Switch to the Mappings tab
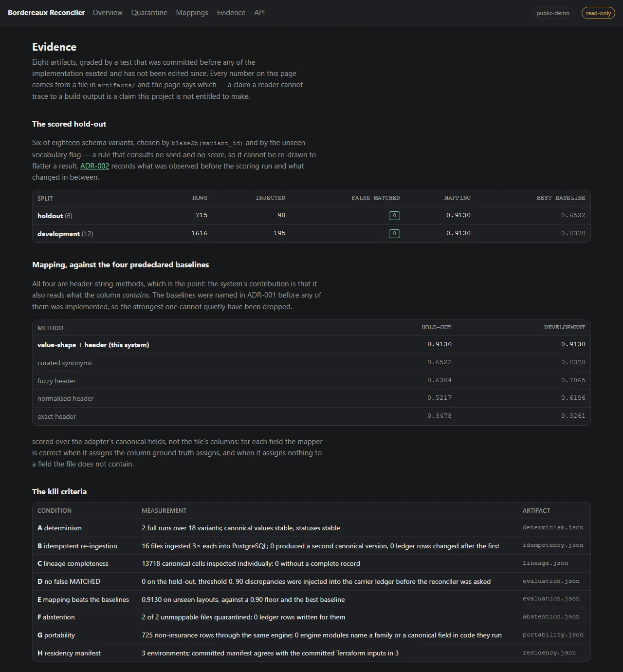The image size is (623, 672). coord(192,13)
